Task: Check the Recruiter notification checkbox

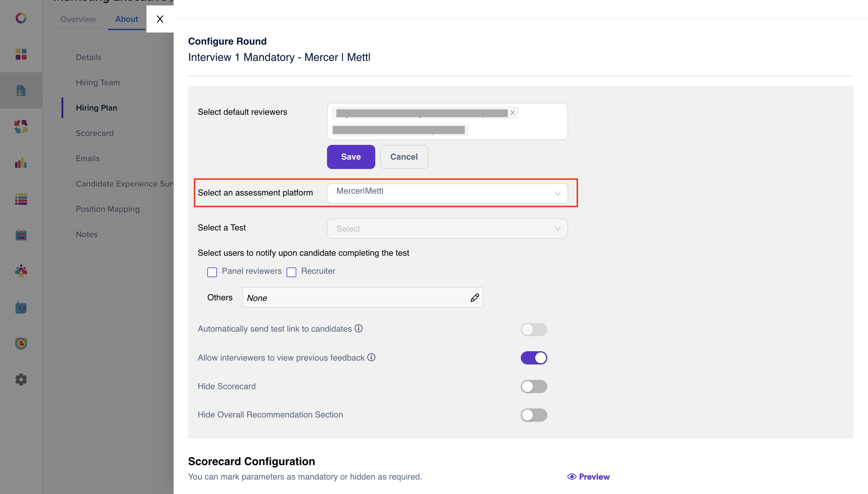Action: coord(291,272)
